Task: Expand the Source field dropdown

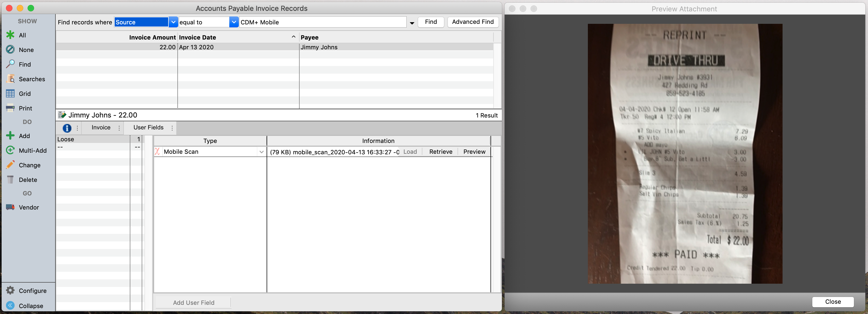Action: (x=173, y=22)
